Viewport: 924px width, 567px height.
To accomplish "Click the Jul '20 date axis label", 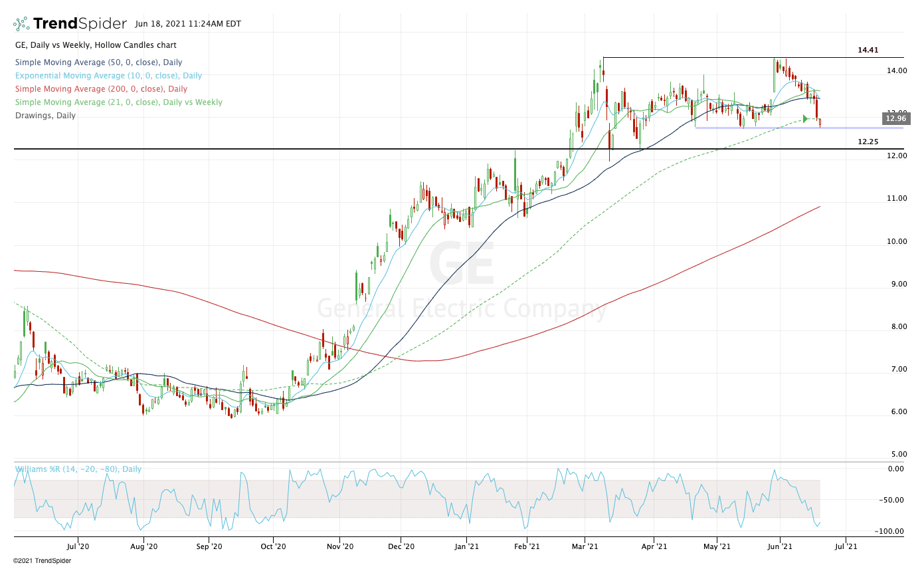I will click(78, 546).
